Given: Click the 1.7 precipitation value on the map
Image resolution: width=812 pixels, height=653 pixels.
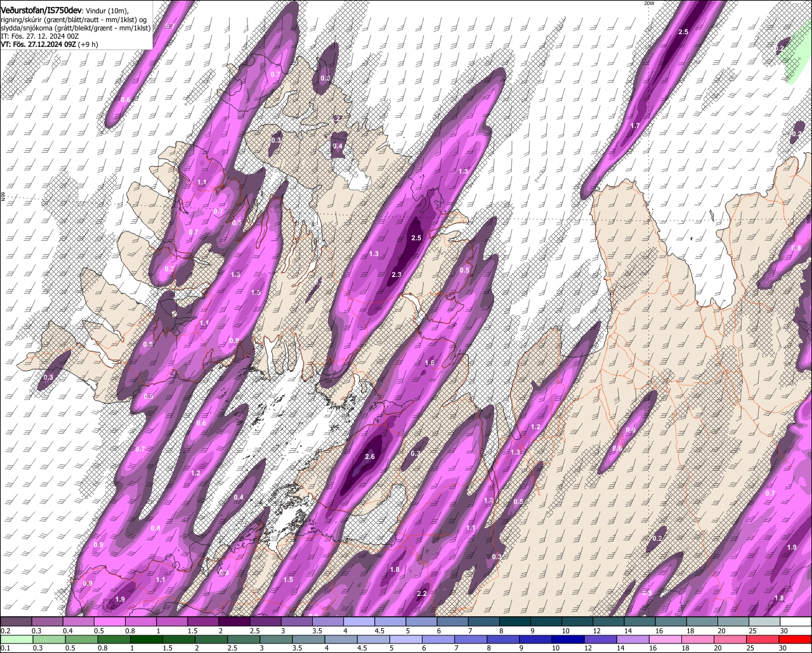Looking at the screenshot, I should coord(635,126).
